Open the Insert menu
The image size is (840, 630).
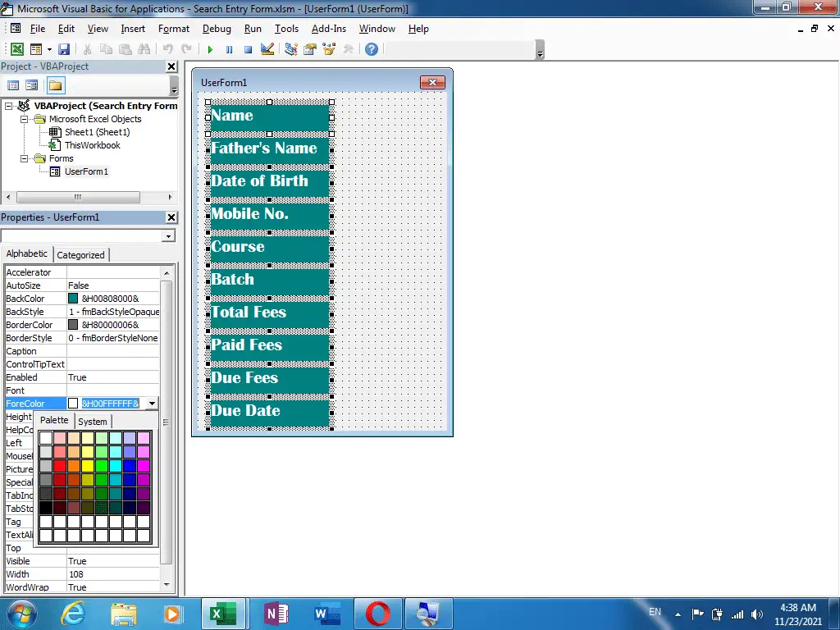tap(133, 29)
